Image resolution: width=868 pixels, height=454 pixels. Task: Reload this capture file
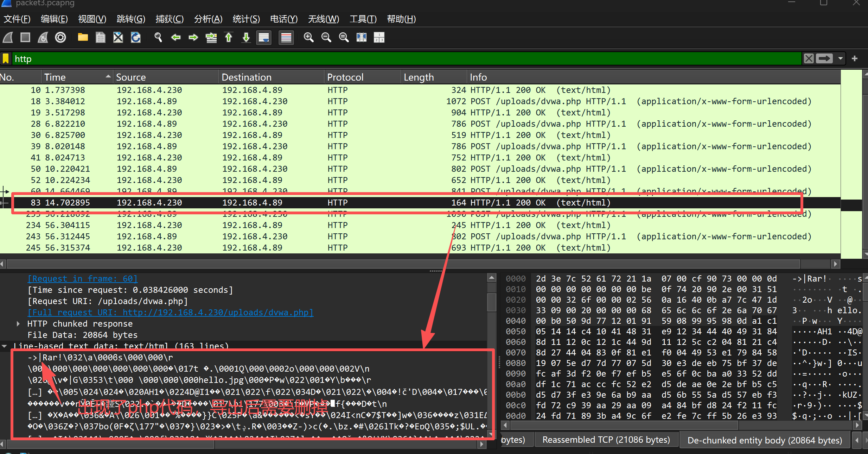point(135,37)
